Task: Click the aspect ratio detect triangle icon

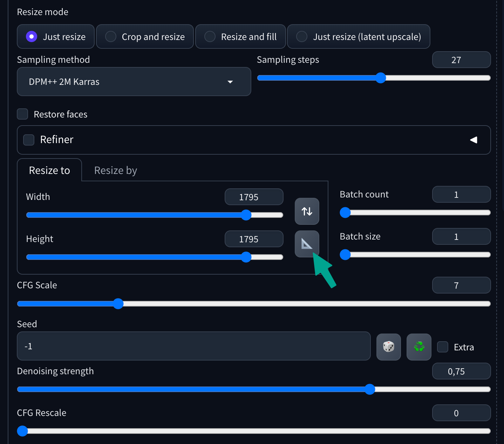Action: point(307,244)
